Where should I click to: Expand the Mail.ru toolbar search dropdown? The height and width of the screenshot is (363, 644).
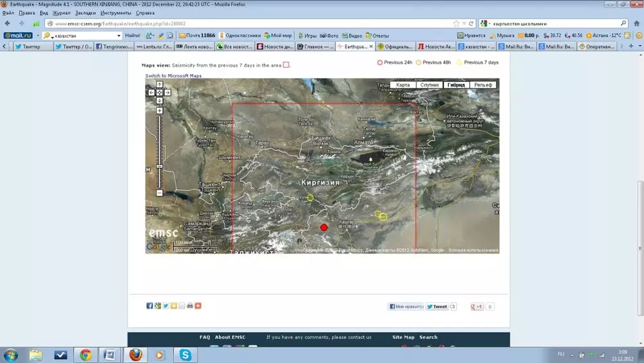click(x=118, y=35)
